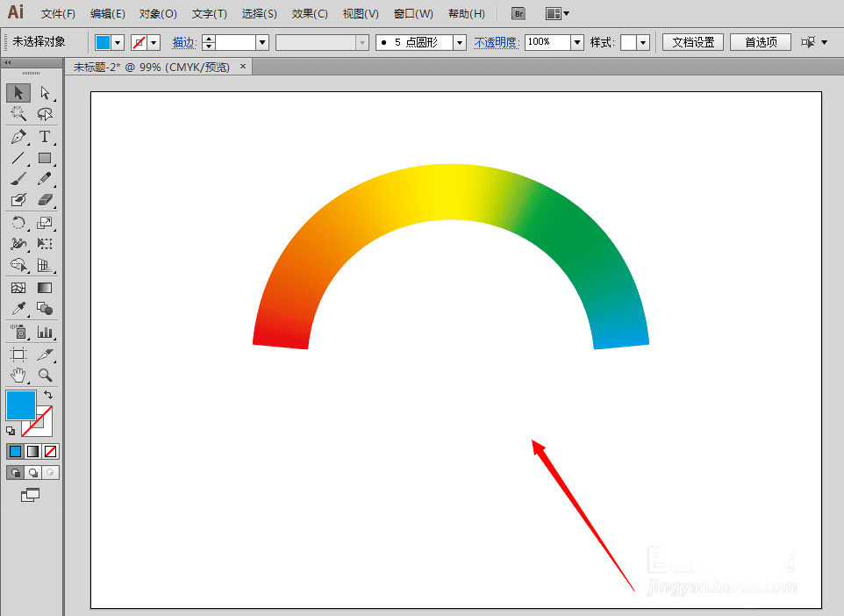Open the 效果(C) menu

click(x=310, y=13)
